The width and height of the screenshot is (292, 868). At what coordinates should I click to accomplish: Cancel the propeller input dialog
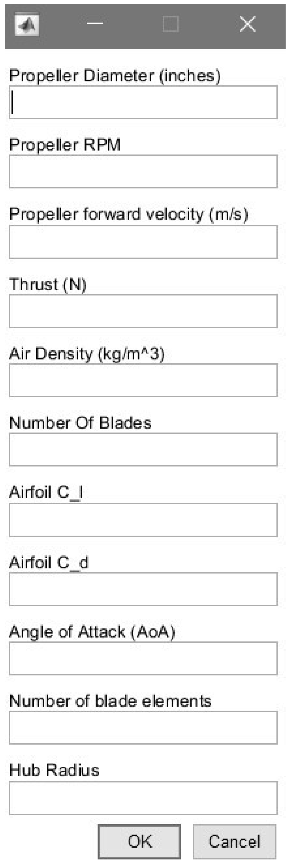point(234,841)
